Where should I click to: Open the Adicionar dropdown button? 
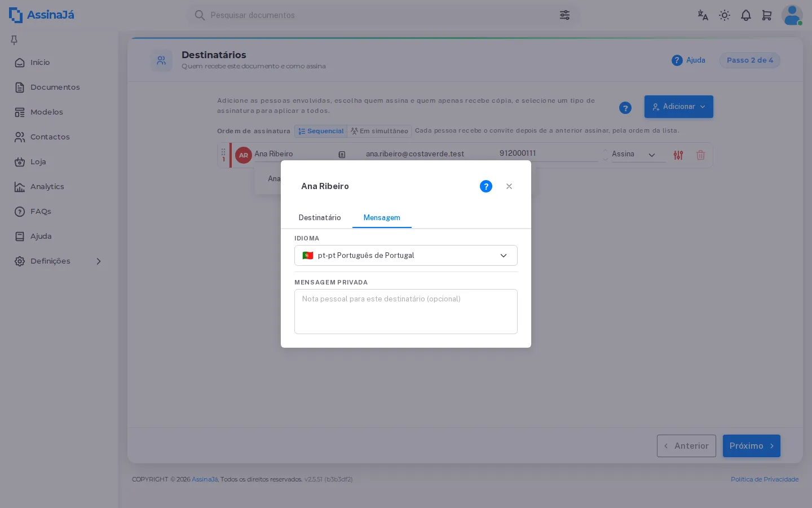(679, 107)
